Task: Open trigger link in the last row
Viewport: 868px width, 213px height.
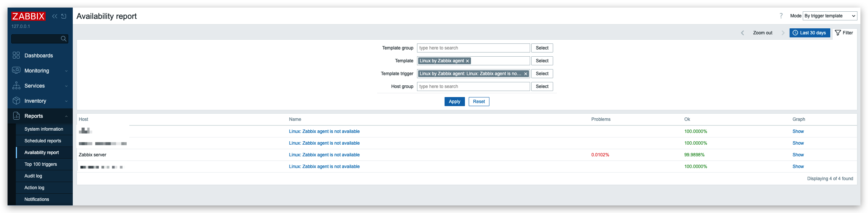Action: 324,167
